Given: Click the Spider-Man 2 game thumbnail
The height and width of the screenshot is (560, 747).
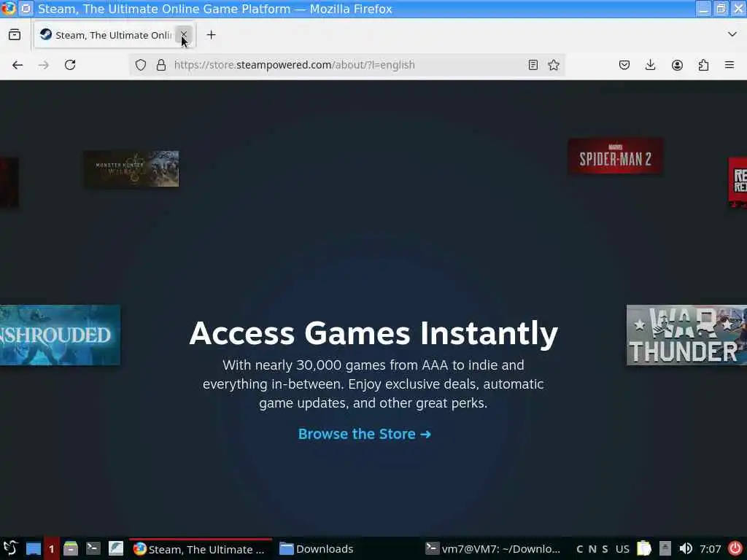Looking at the screenshot, I should tap(616, 156).
